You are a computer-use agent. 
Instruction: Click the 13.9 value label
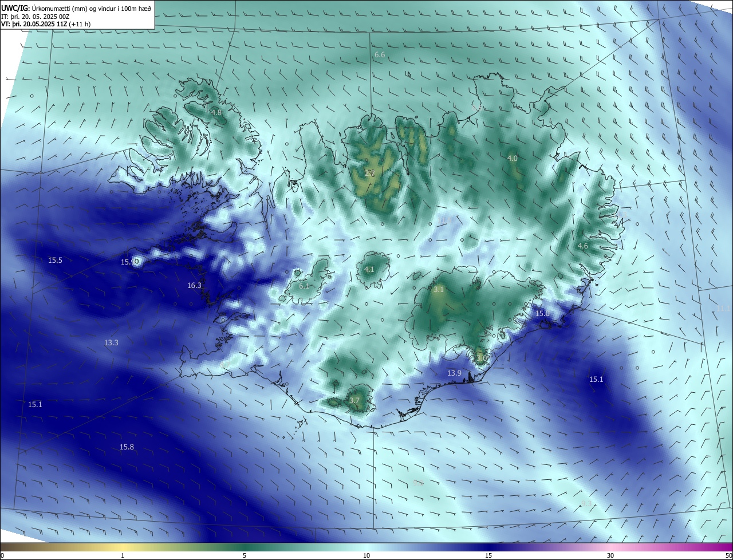(x=454, y=373)
